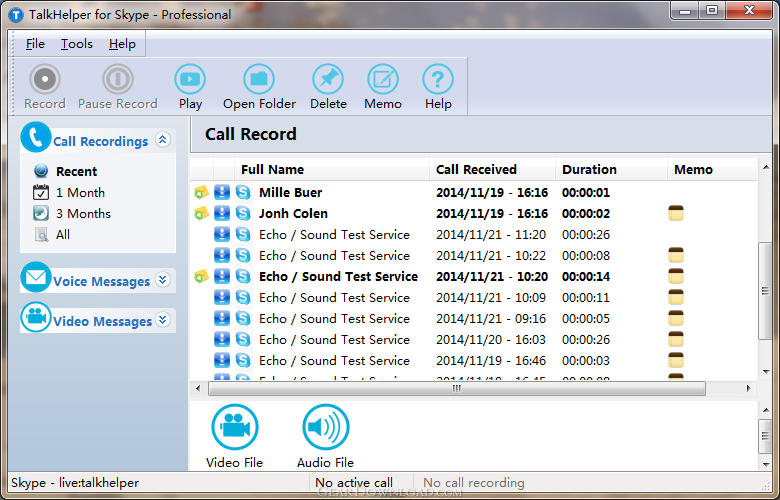Screen dimensions: 780x500
Task: Click the 'No active call' status
Action: 354,483
